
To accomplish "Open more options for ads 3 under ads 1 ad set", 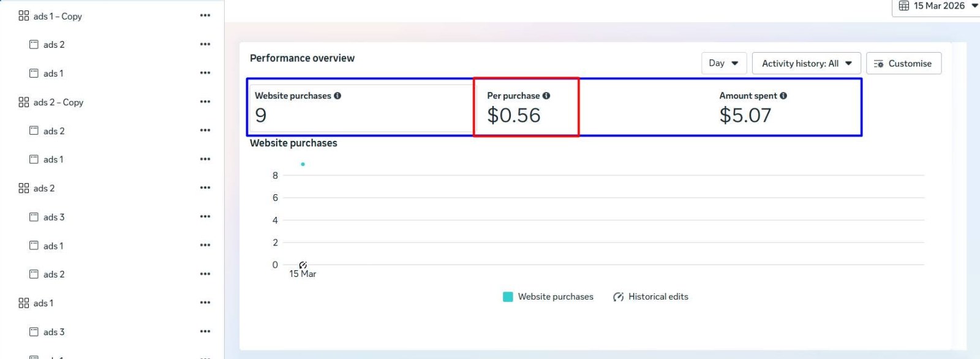I will click(x=205, y=331).
